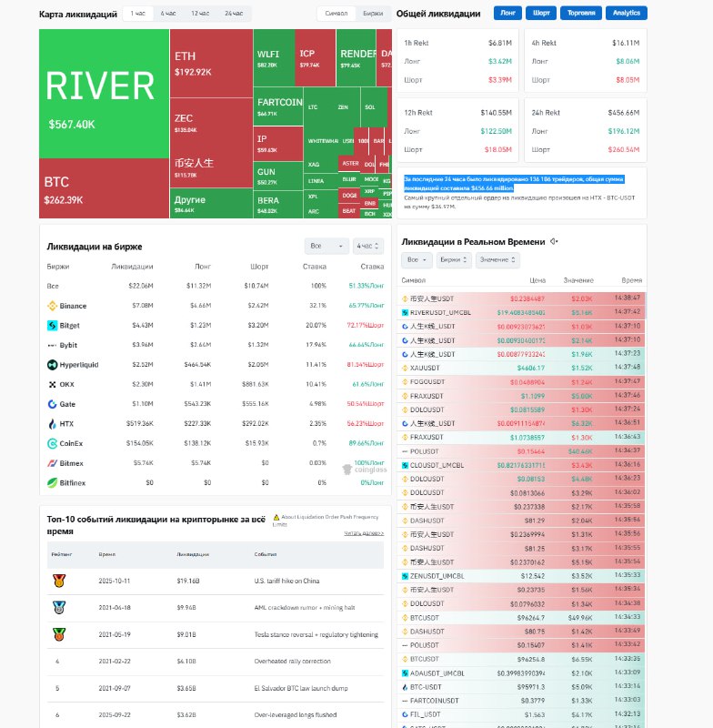This screenshot has height=728, width=713.
Task: Switch heatmap to Символ view
Action: [336, 15]
